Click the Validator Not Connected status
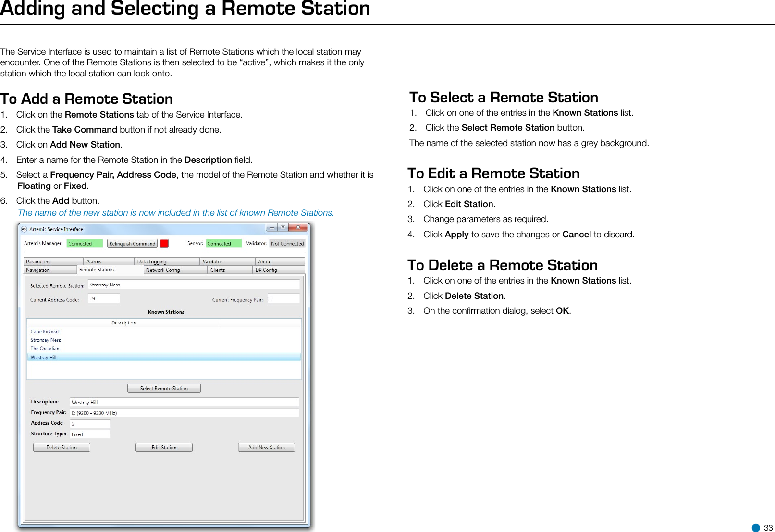This screenshot has height=532, width=775. click(287, 244)
